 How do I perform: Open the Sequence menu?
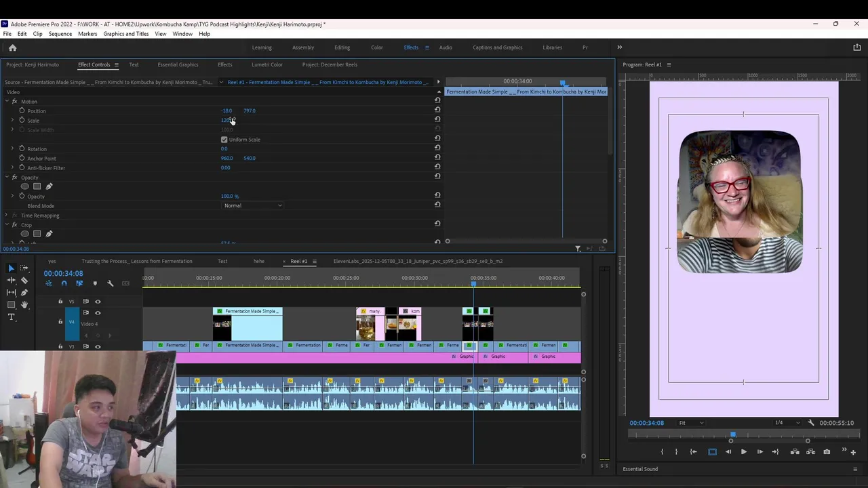click(x=60, y=34)
